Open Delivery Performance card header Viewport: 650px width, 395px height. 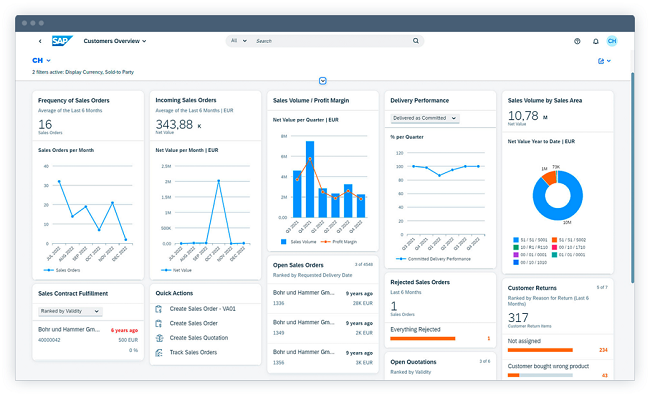coord(440,101)
